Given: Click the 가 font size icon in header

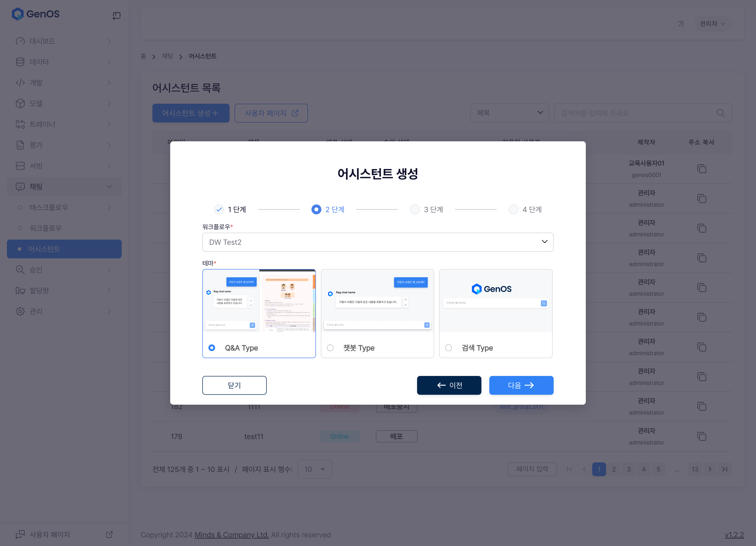Looking at the screenshot, I should point(681,24).
